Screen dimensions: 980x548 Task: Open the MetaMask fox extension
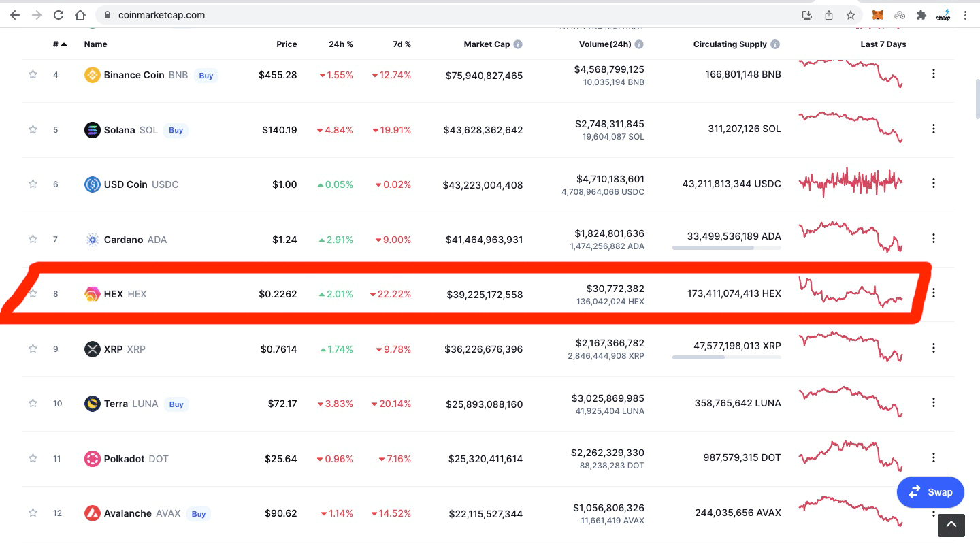tap(878, 15)
